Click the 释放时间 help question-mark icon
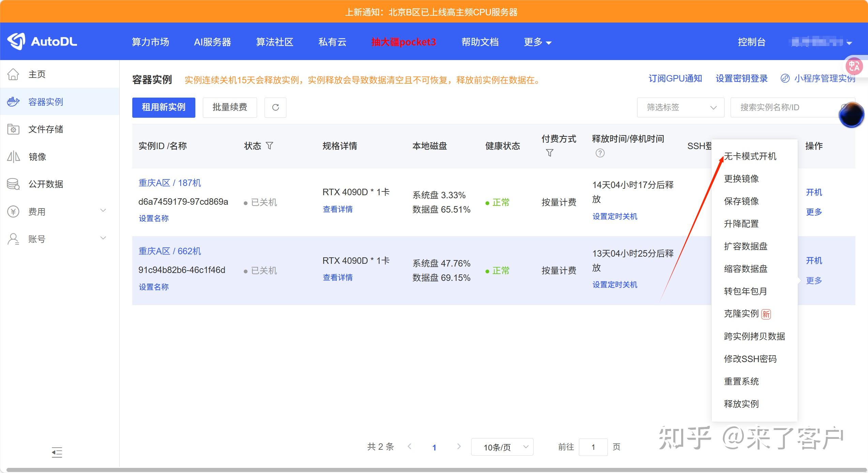The width and height of the screenshot is (868, 473). click(x=600, y=153)
